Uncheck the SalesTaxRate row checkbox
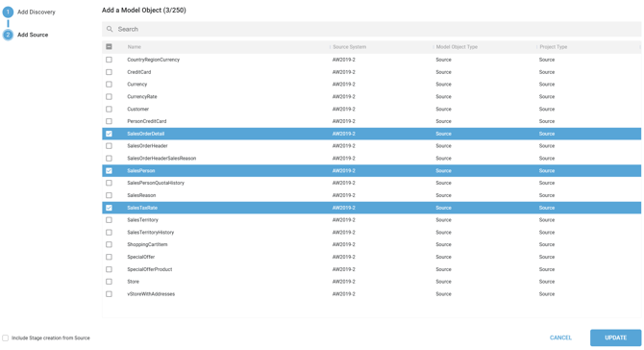 click(x=109, y=208)
